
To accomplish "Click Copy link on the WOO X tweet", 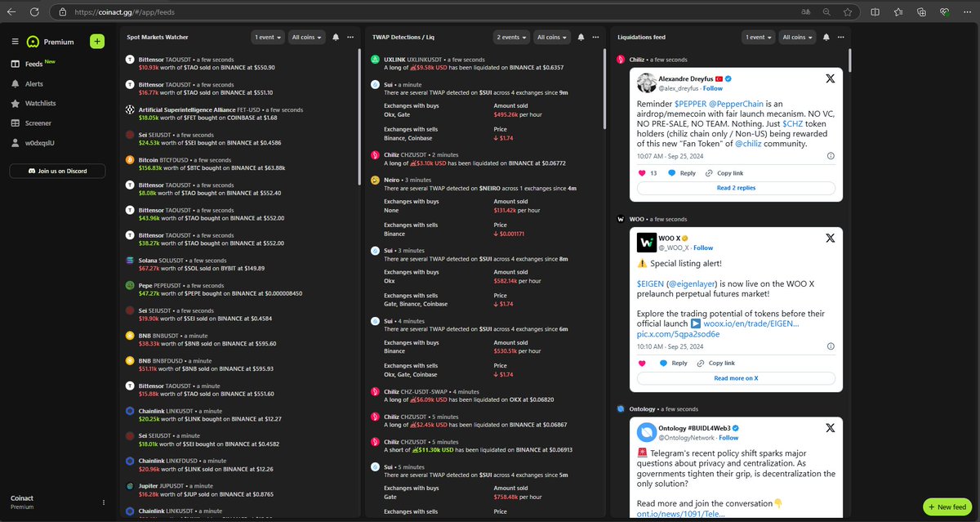I will coord(715,363).
